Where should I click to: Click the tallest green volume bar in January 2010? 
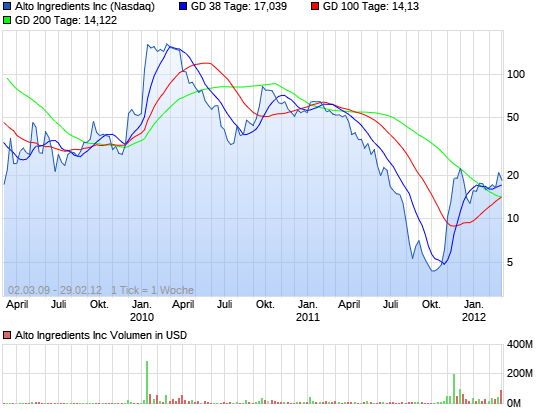(147, 382)
